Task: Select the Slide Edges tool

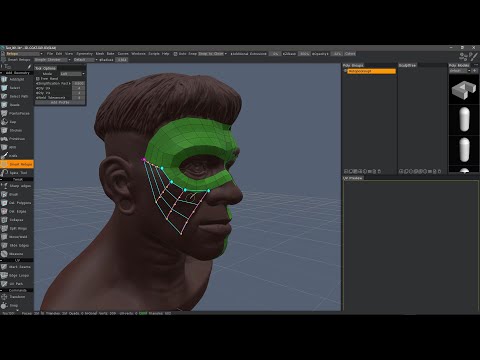Action: pos(17,245)
